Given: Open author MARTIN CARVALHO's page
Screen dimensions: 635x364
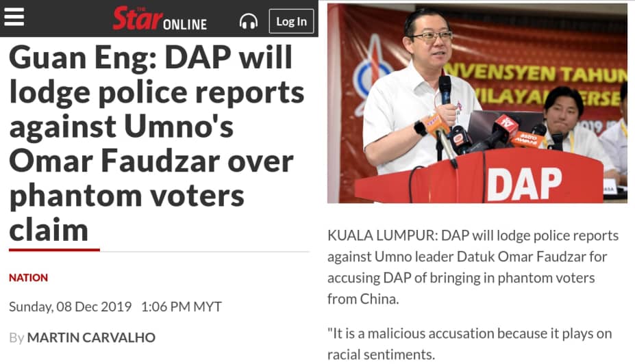Looking at the screenshot, I should coord(91,337).
